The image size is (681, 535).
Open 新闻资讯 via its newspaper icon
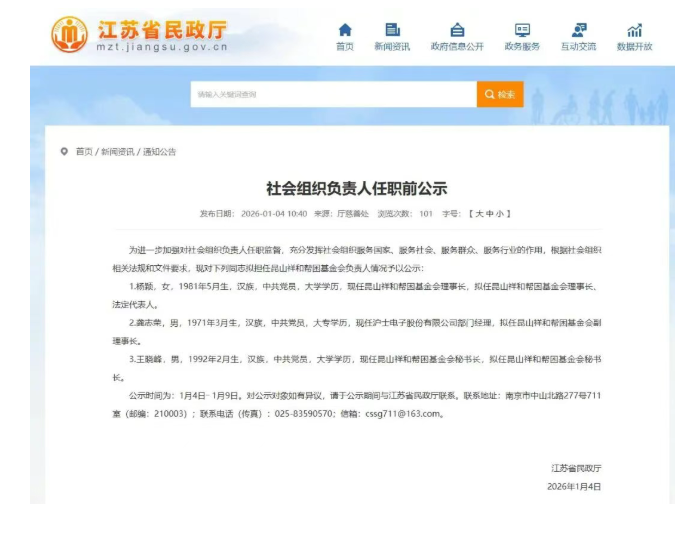pos(393,30)
